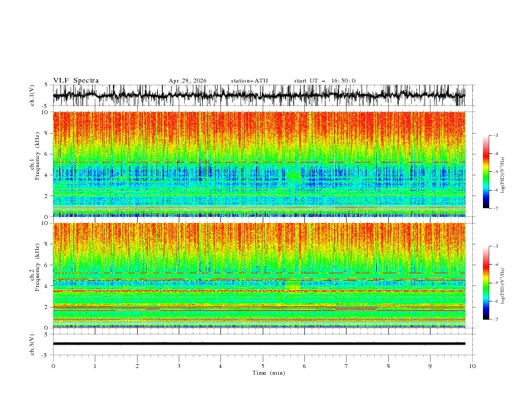Click the ch.1 color scale bar
The height and width of the screenshot is (411, 532).
point(486,172)
